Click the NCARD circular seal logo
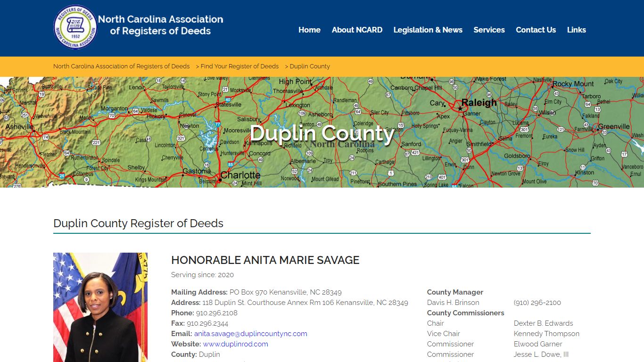Screen dimensions: 644x362 pyautogui.click(x=75, y=27)
